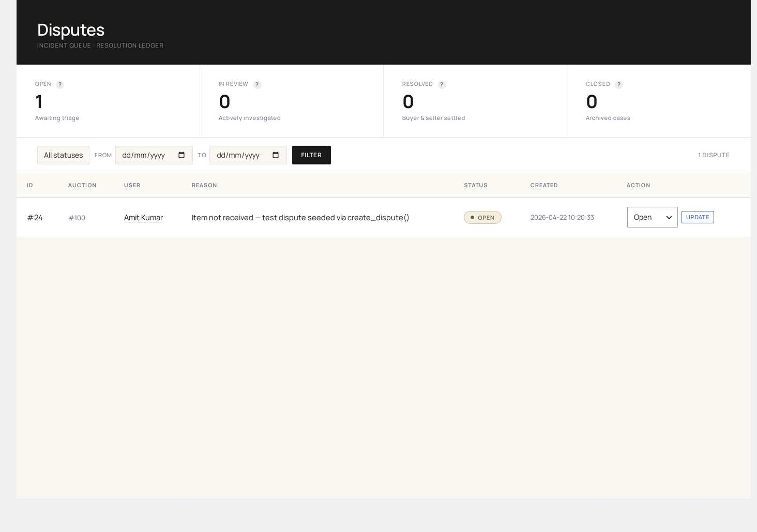757x532 pixels.
Task: Open the TO date calendar picker icon
Action: pyautogui.click(x=276, y=155)
